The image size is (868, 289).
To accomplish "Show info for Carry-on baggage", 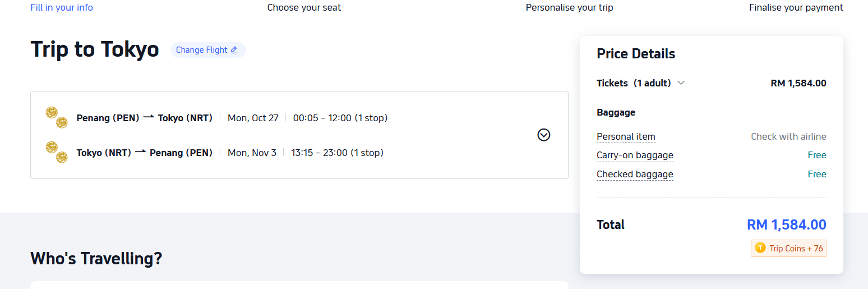I will click(635, 155).
